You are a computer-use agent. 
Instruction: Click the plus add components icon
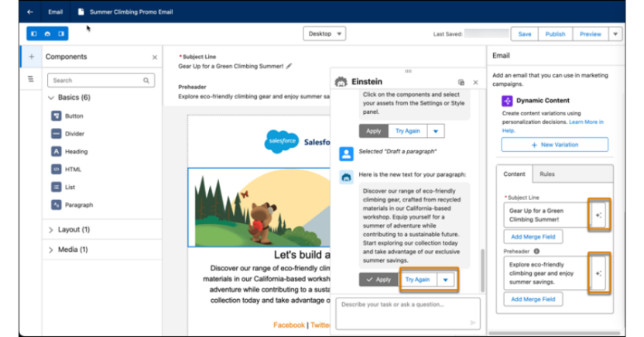click(32, 57)
